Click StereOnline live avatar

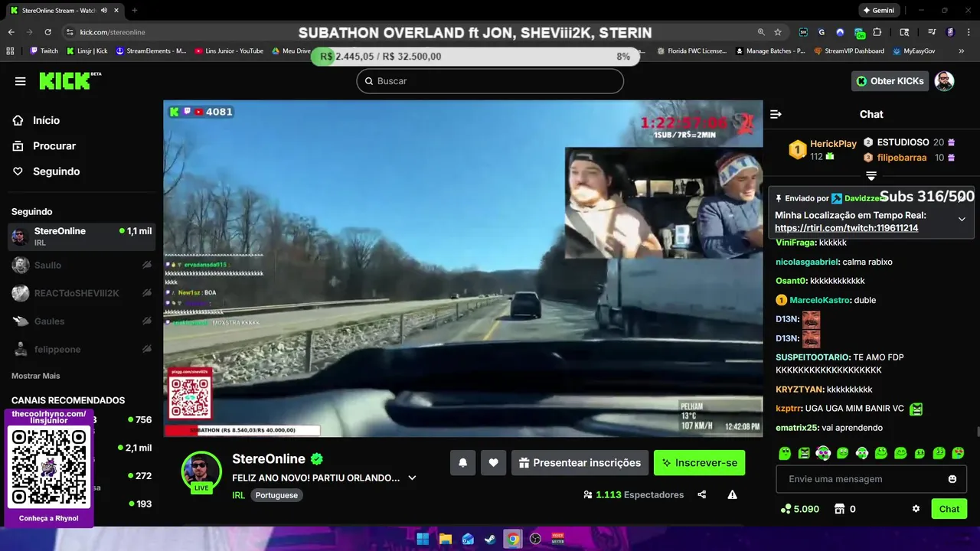(x=201, y=471)
